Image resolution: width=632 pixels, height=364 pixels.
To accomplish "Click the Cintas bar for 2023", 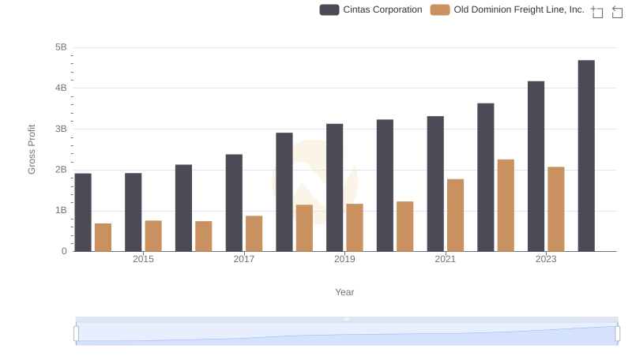I will click(x=536, y=167).
